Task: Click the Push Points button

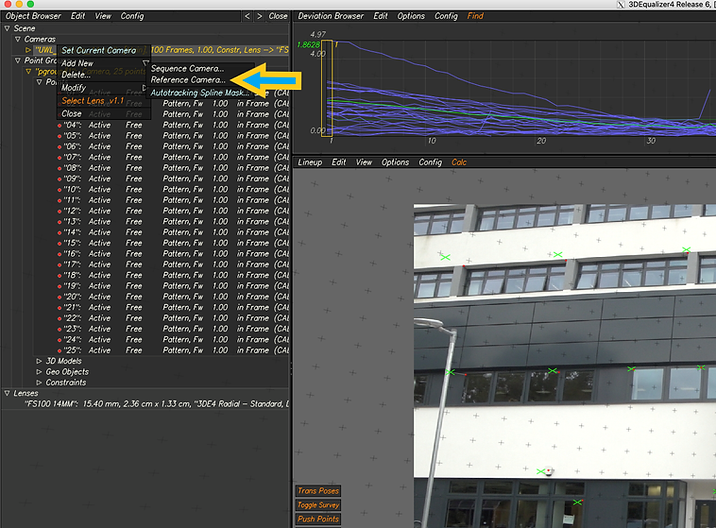Action: point(318,519)
